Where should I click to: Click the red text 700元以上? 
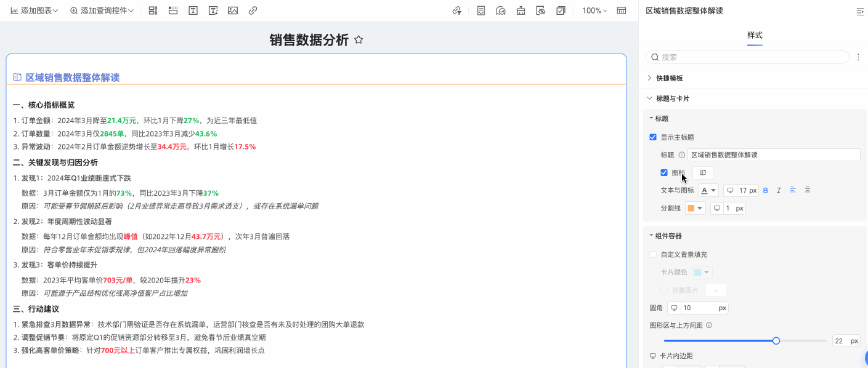coord(118,351)
